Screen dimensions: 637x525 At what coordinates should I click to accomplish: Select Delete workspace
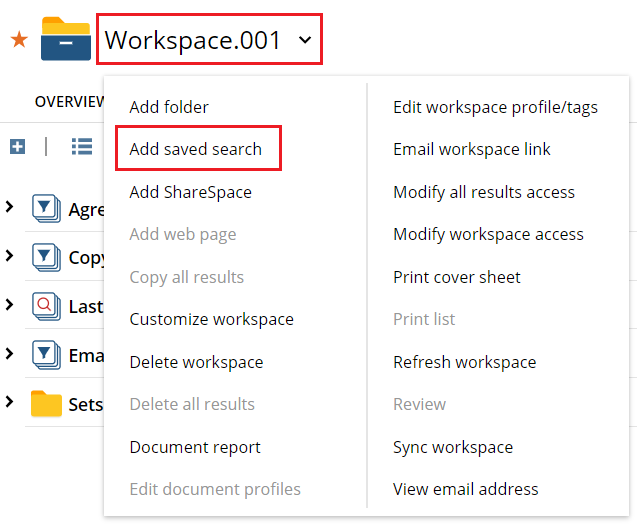click(196, 362)
